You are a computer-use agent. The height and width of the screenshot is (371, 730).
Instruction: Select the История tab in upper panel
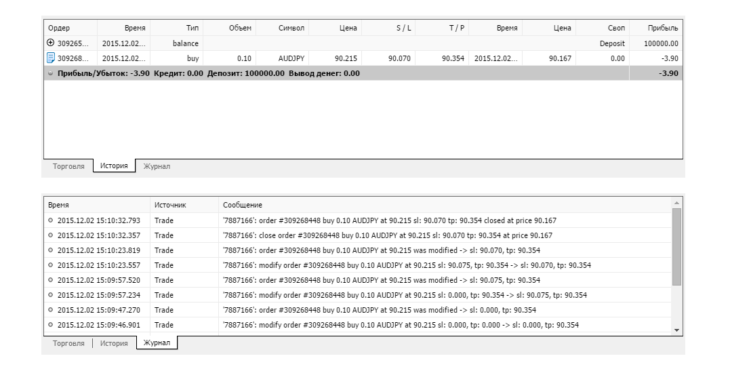[114, 166]
